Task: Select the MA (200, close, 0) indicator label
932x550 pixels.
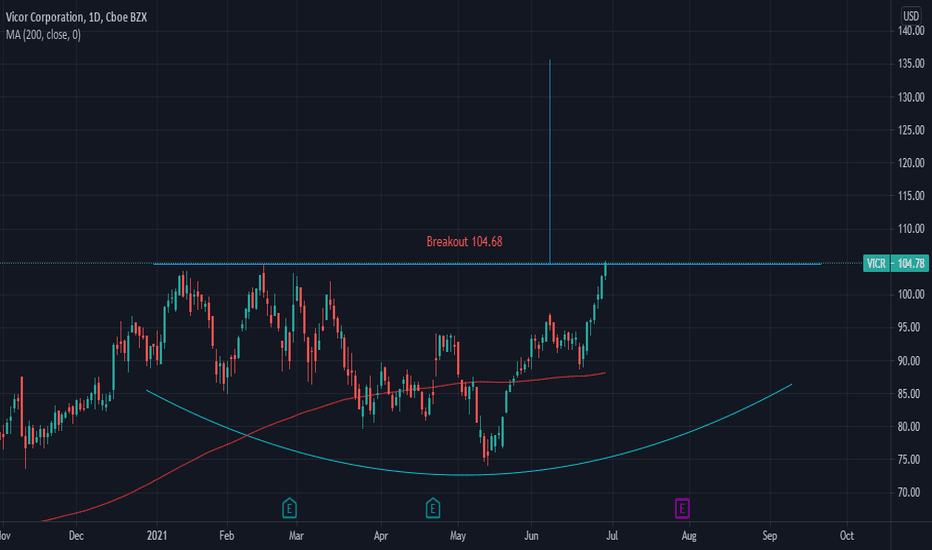Action: [x=43, y=35]
